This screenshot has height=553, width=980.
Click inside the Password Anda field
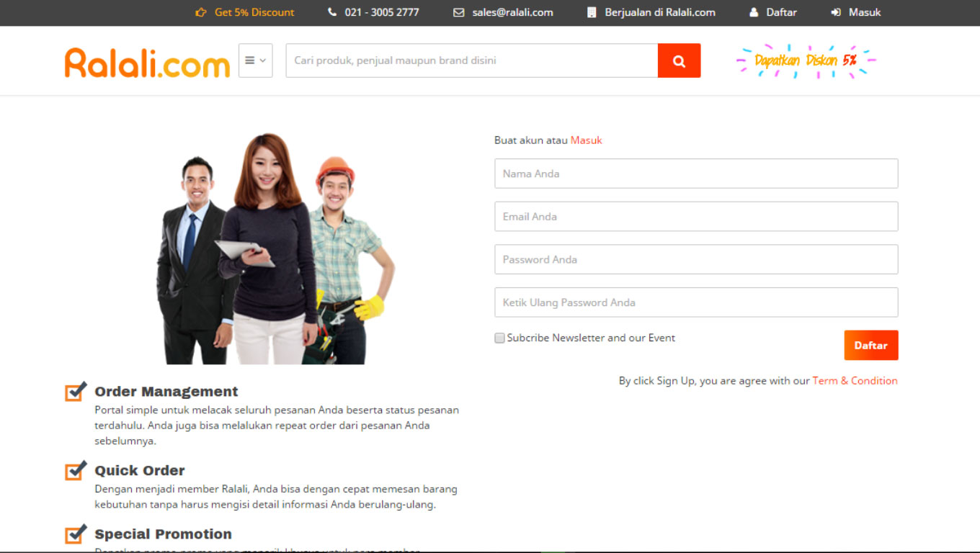pyautogui.click(x=696, y=259)
